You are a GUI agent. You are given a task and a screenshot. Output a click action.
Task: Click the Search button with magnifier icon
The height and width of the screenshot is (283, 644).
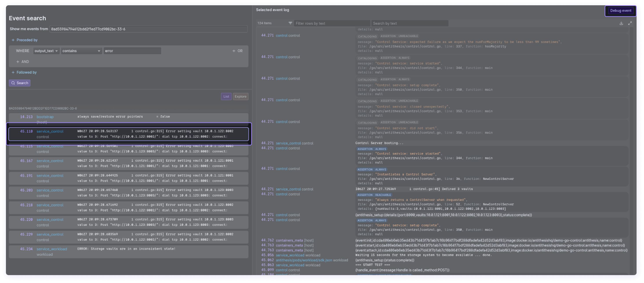coord(20,83)
